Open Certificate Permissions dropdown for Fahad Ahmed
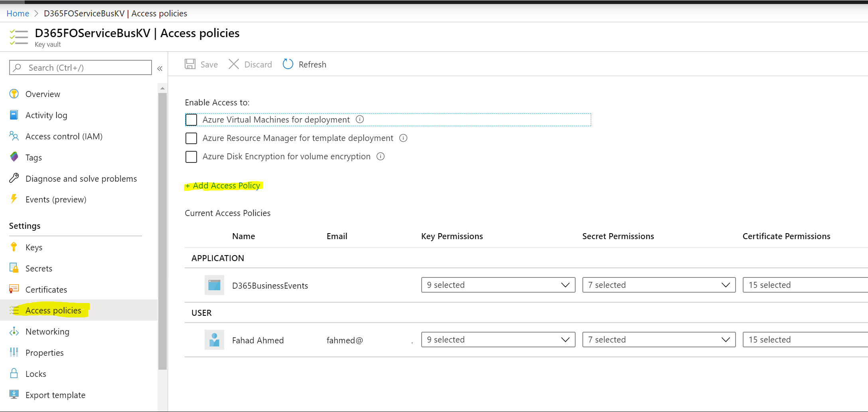 point(805,340)
